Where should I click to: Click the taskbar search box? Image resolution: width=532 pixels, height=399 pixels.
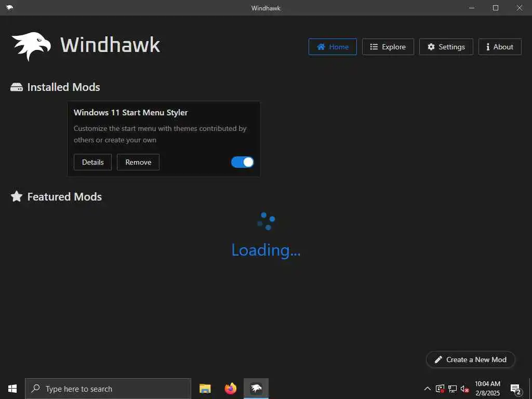tap(108, 389)
